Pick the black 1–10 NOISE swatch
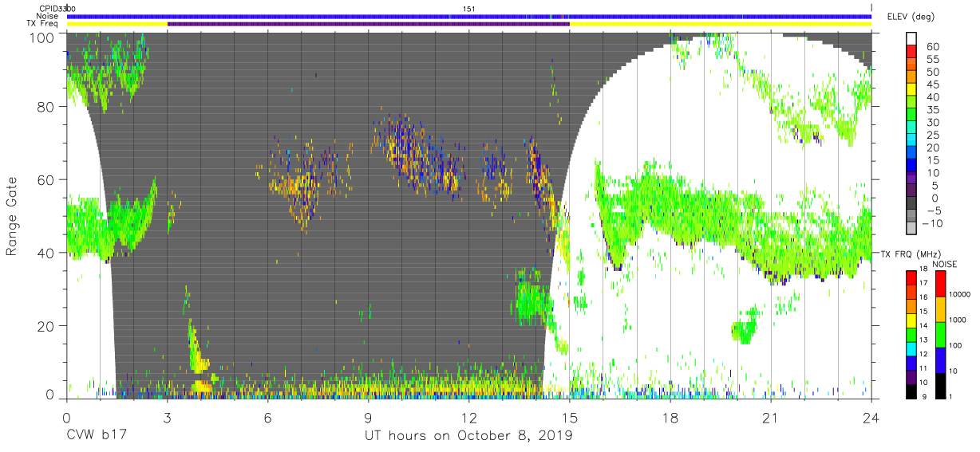Viewport: 980px width, 452px height. (x=942, y=386)
